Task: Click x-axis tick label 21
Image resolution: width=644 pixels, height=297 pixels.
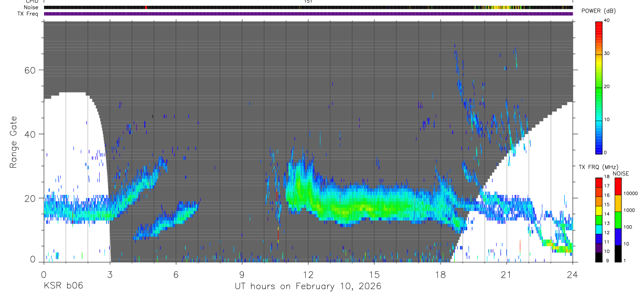Action: [507, 274]
